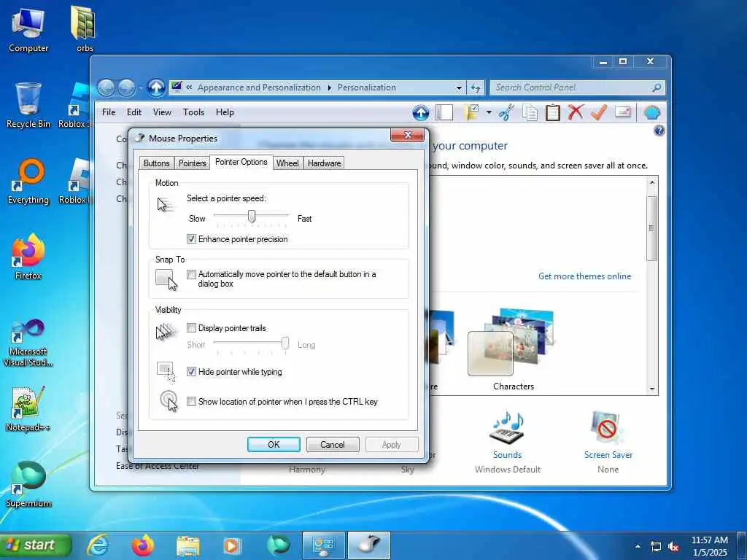
Task: Click in the Search Control Panel field
Action: pyautogui.click(x=577, y=87)
